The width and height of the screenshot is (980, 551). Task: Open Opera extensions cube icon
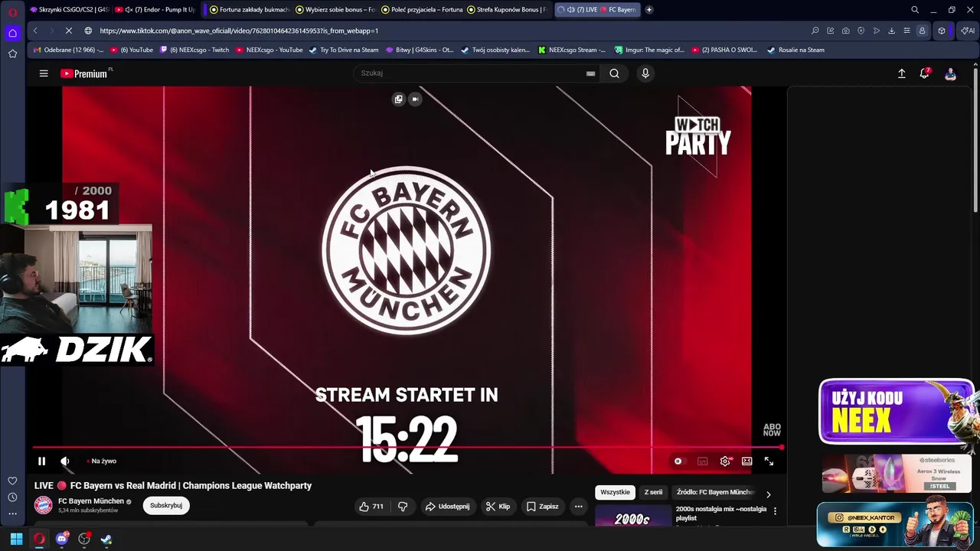(942, 31)
